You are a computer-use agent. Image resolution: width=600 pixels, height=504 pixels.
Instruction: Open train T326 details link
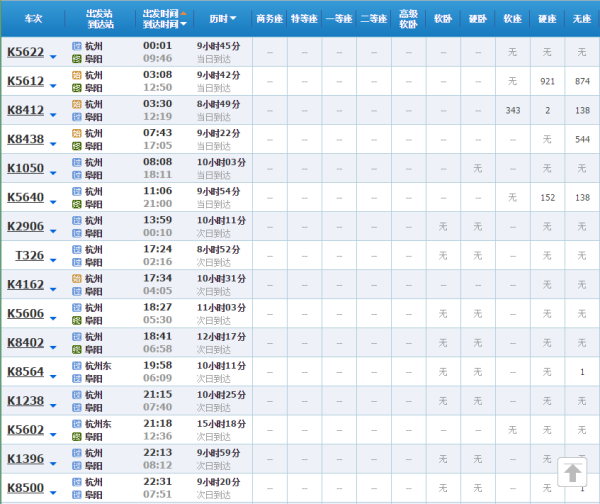(29, 255)
